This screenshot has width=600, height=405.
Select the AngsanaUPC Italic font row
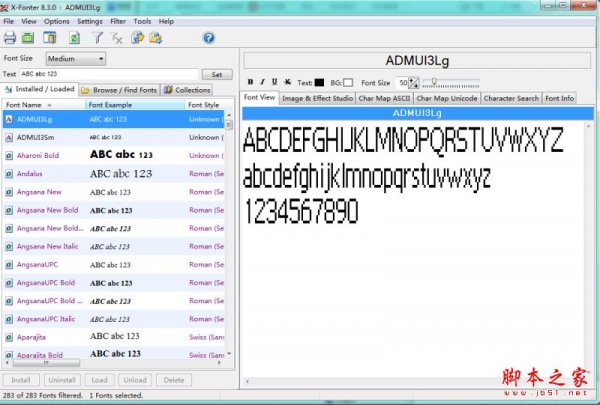[x=113, y=319]
